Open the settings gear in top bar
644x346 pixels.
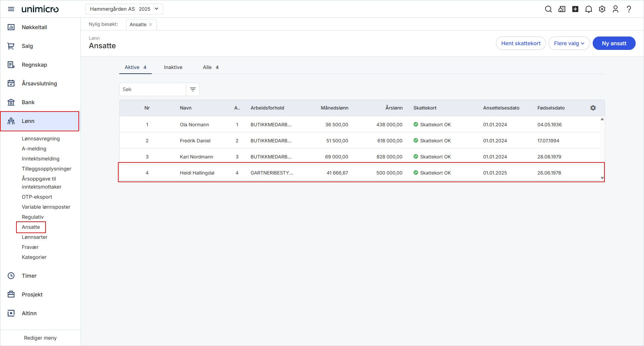pyautogui.click(x=602, y=9)
